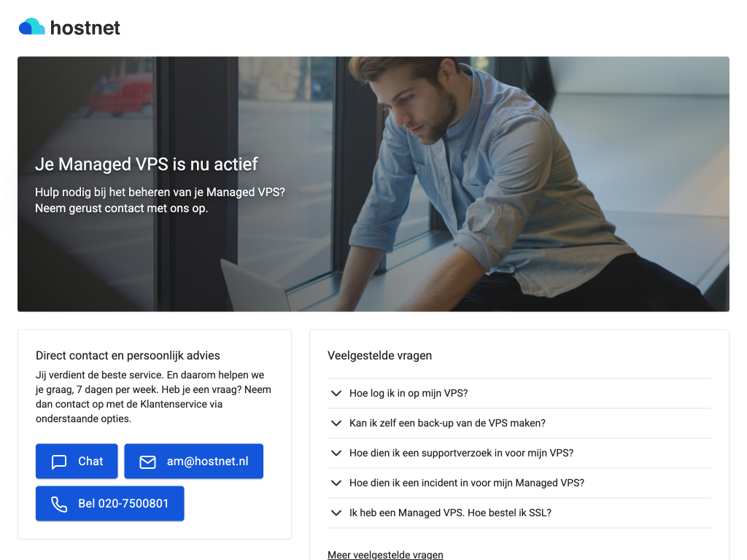This screenshot has height=560, width=747.
Task: Open "Meer veelgestelde vragen" link
Action: click(x=385, y=555)
